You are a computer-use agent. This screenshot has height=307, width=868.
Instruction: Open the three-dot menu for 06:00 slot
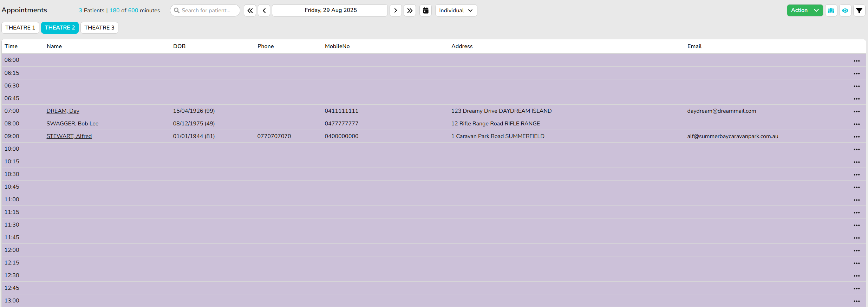[856, 61]
